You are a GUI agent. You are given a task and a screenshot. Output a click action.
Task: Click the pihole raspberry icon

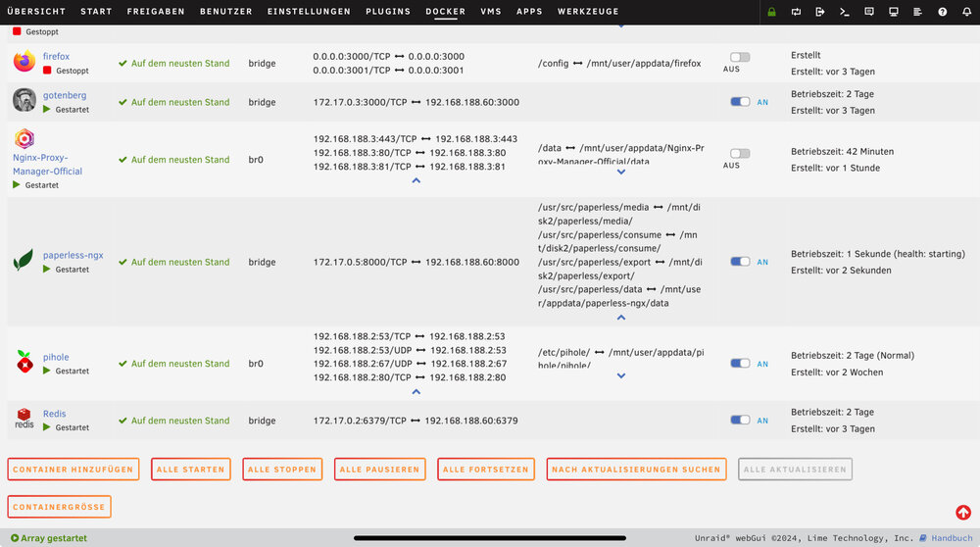coord(24,362)
